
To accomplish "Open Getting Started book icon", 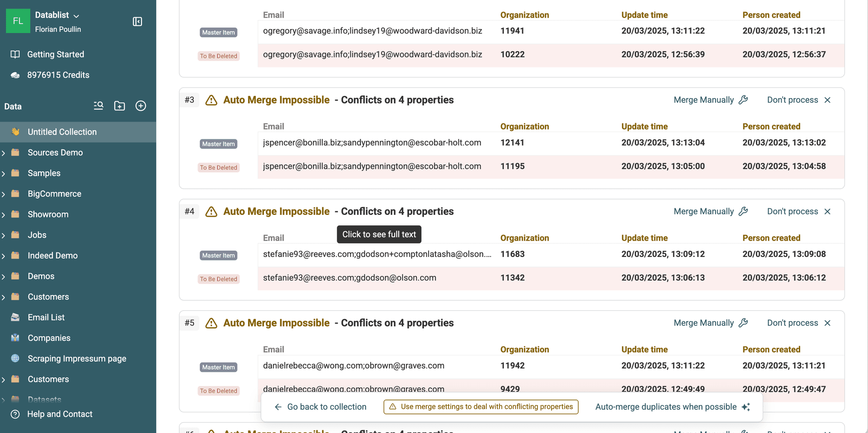I will 15,54.
